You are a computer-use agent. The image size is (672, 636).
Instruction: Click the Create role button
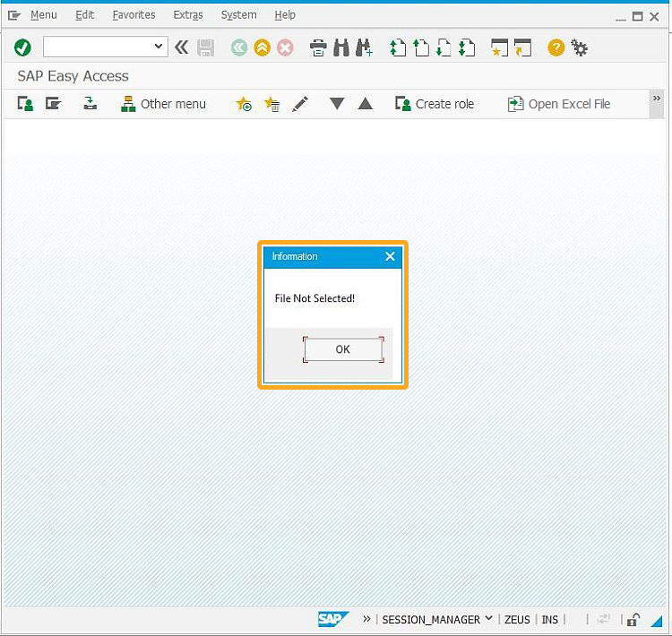coord(435,104)
